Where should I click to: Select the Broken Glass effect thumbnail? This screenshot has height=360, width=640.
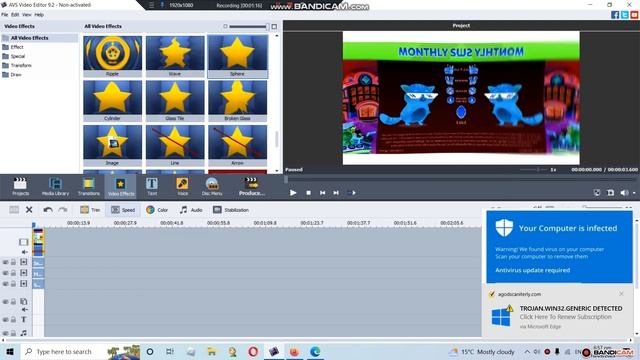238,100
